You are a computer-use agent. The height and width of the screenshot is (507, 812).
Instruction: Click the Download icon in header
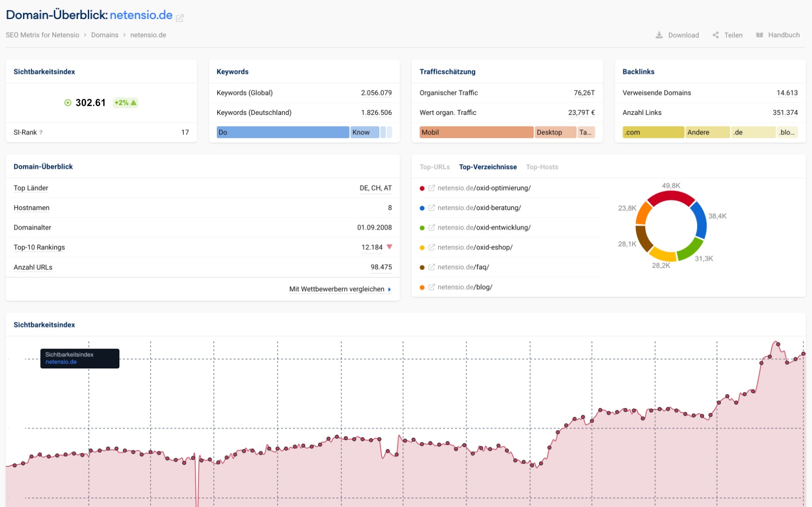[x=659, y=35]
